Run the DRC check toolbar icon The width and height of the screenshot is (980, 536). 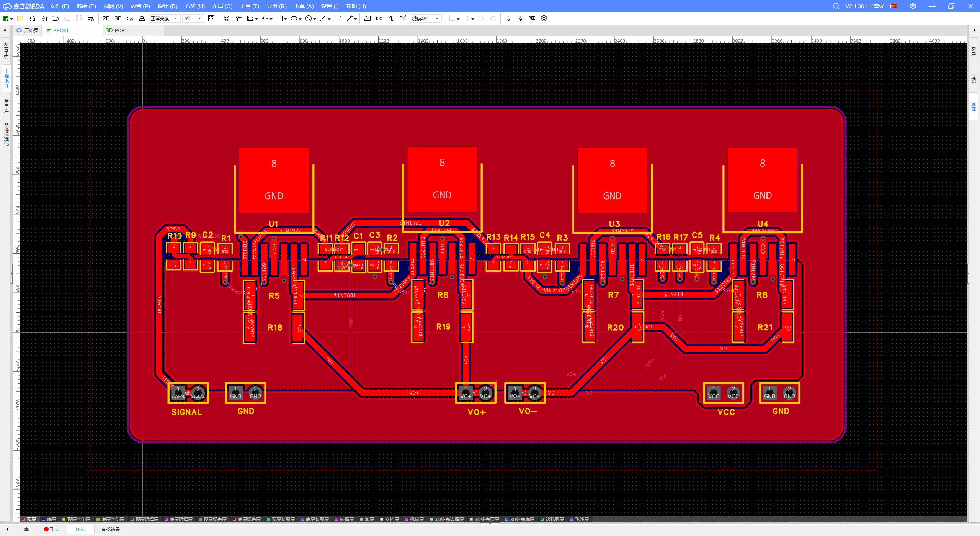(x=379, y=18)
